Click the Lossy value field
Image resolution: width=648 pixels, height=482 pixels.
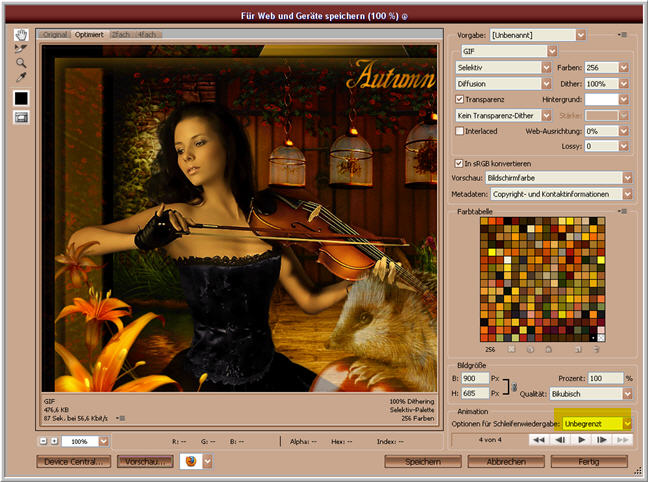tap(602, 146)
